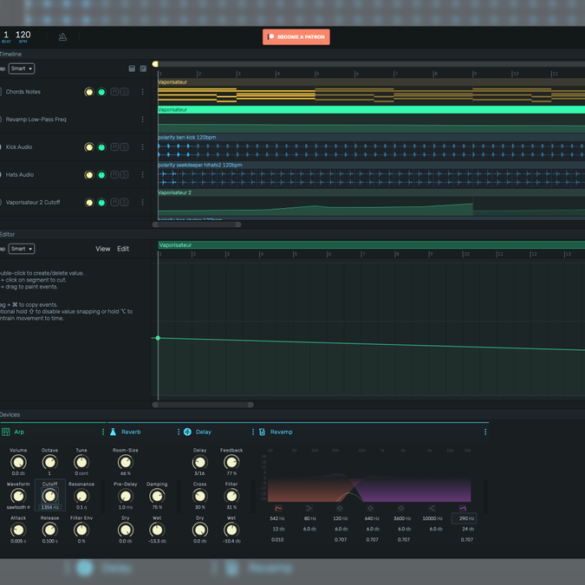
Task: Click the second small view icon in Timeline header
Action: [143, 68]
